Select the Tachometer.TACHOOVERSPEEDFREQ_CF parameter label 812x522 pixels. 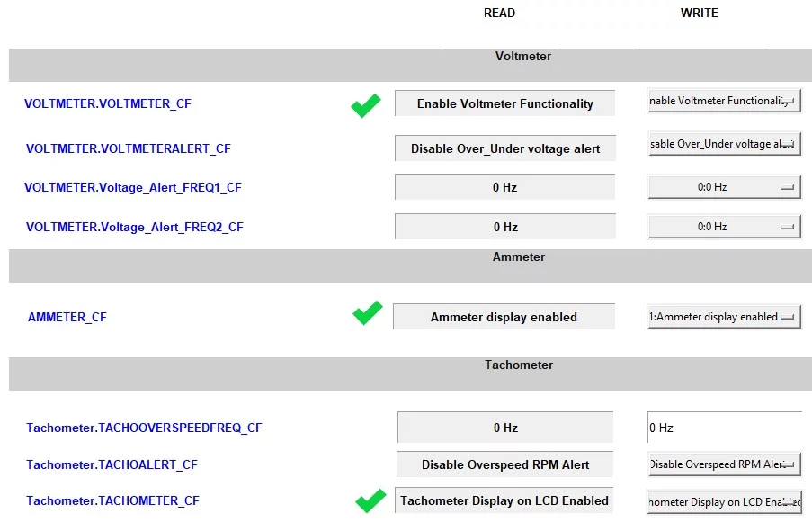click(x=144, y=427)
